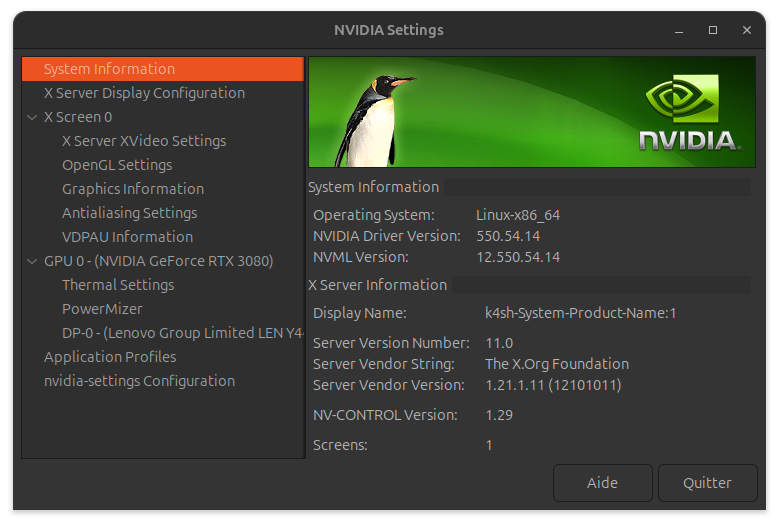Image resolution: width=779 pixels, height=526 pixels.
Task: Select GPU 0 NVIDIA GeForce RTX 3080
Action: pyautogui.click(x=158, y=261)
